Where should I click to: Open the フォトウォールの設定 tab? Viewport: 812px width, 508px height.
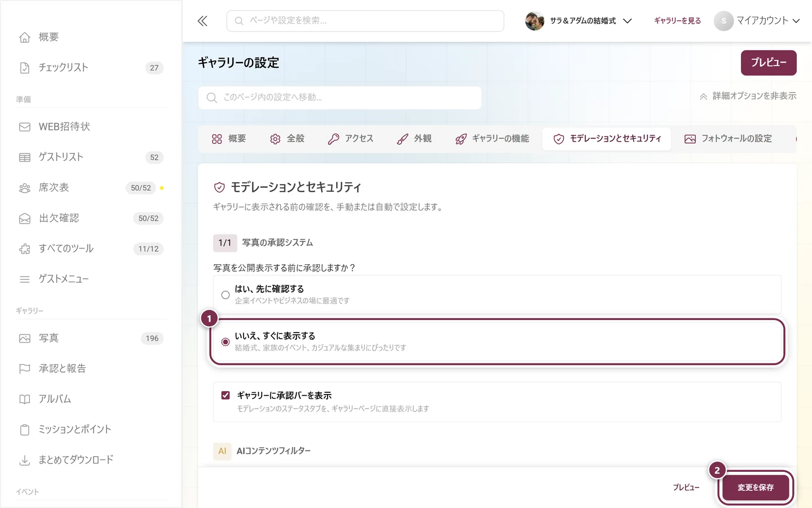point(728,139)
